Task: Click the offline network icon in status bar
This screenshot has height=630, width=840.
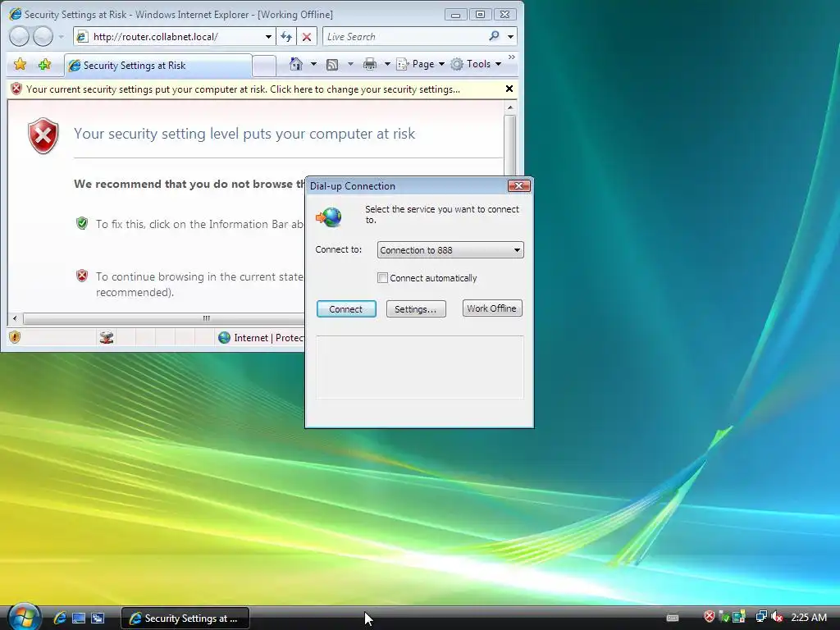Action: pyautogui.click(x=107, y=337)
